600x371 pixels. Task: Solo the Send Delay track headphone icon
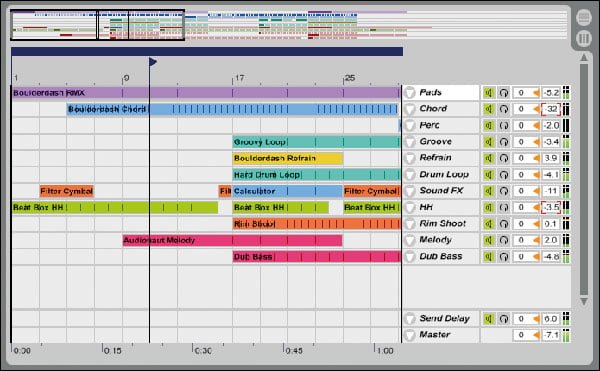click(x=504, y=319)
